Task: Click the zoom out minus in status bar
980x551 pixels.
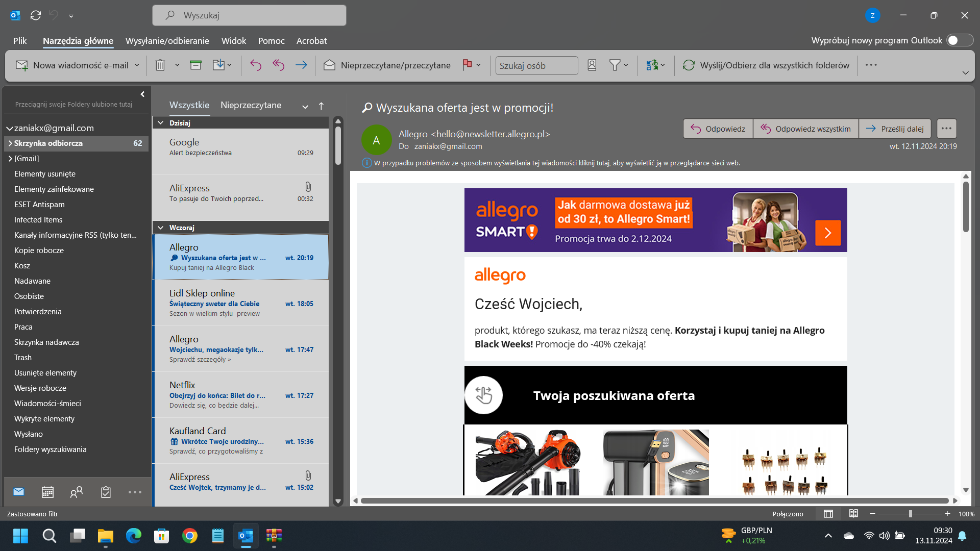Action: click(873, 514)
